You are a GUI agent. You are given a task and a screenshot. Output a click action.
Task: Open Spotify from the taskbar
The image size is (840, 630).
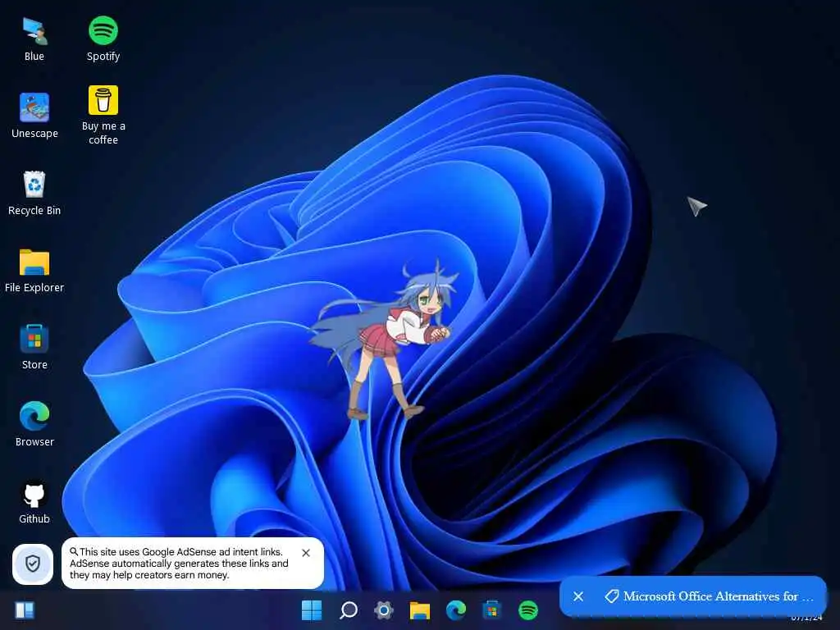click(528, 609)
